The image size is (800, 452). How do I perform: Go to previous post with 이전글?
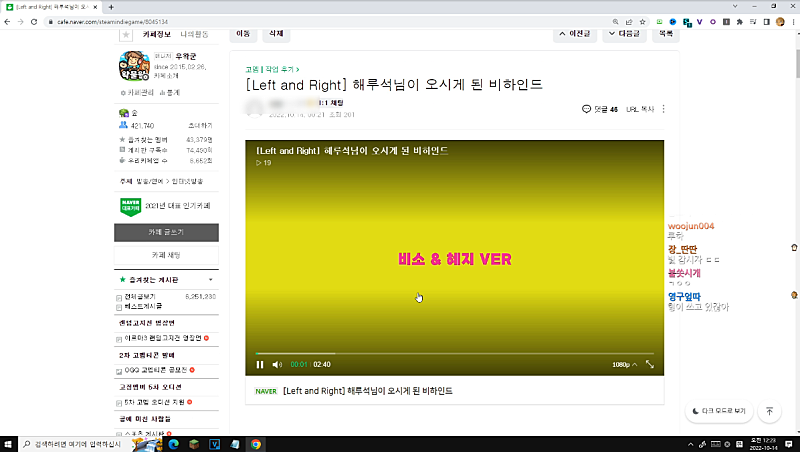pyautogui.click(x=575, y=34)
